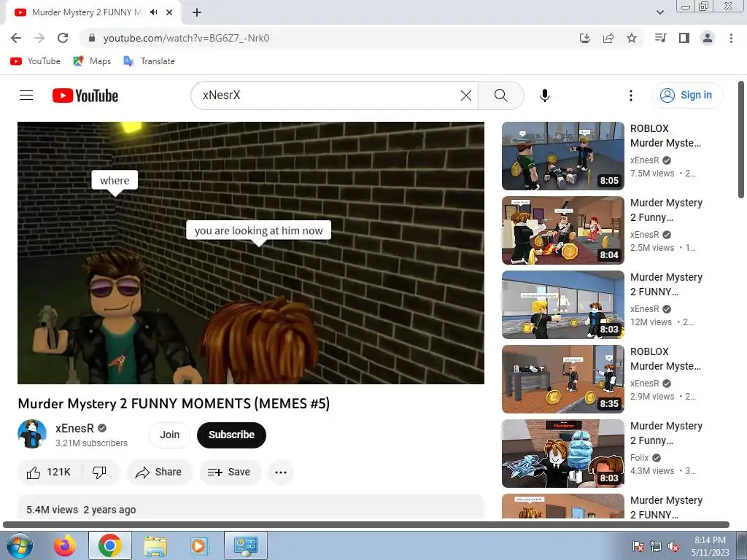The image size is (747, 560).
Task: Open the Translate bookmark
Action: pos(149,61)
